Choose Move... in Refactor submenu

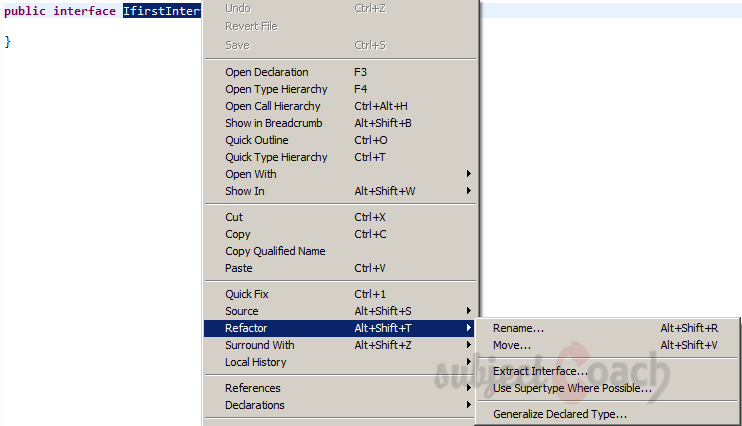(607, 345)
